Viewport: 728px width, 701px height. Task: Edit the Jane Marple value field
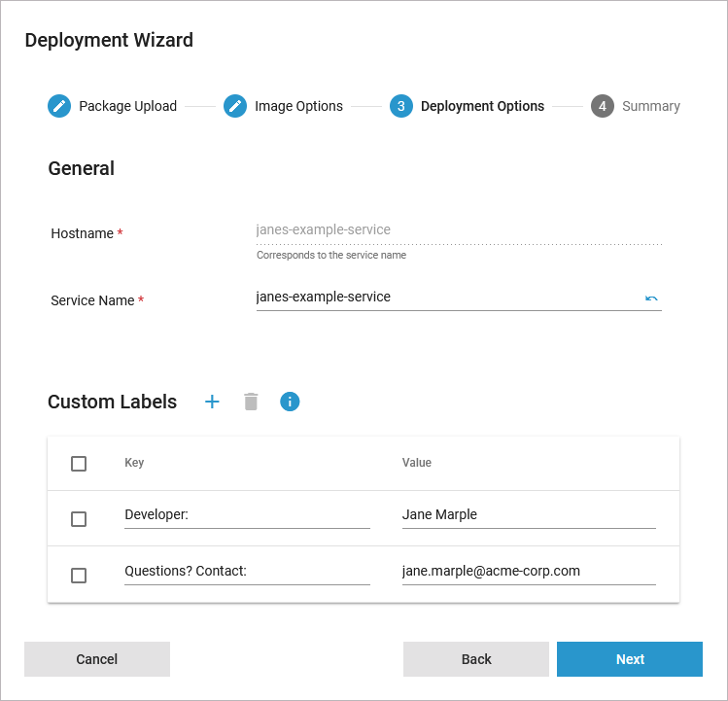[528, 515]
